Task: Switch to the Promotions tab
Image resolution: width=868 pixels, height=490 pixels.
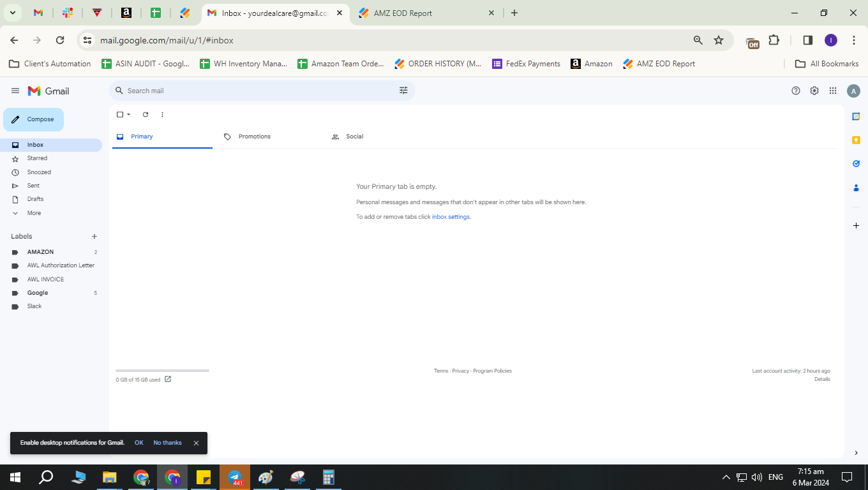Action: point(270,137)
